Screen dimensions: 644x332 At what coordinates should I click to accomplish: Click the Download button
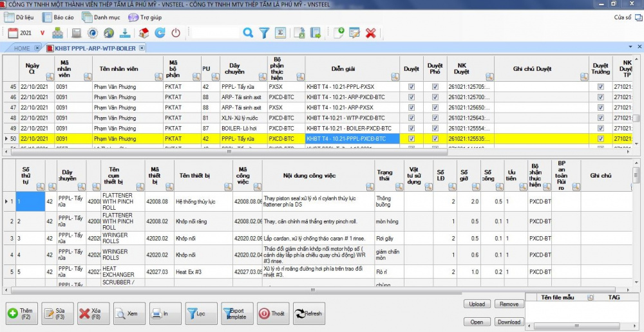[509, 322]
